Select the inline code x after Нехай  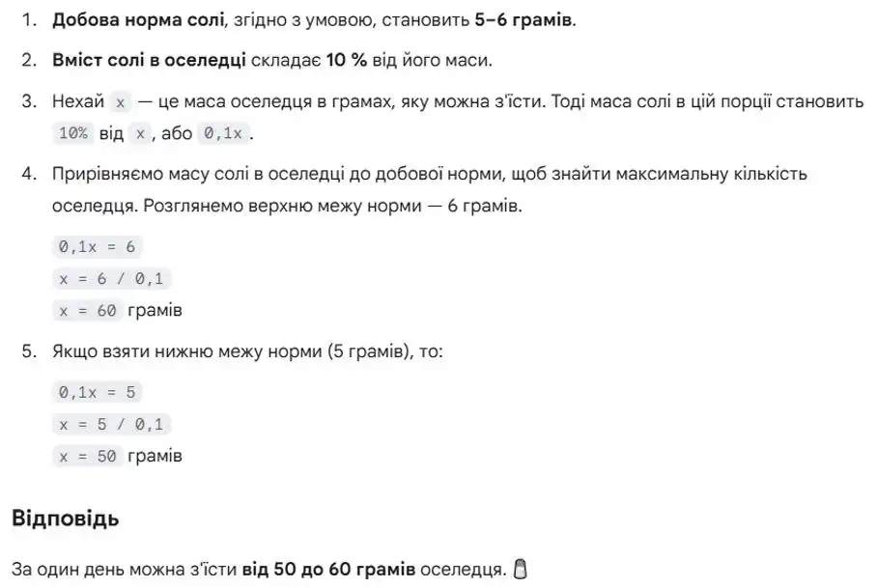(121, 102)
